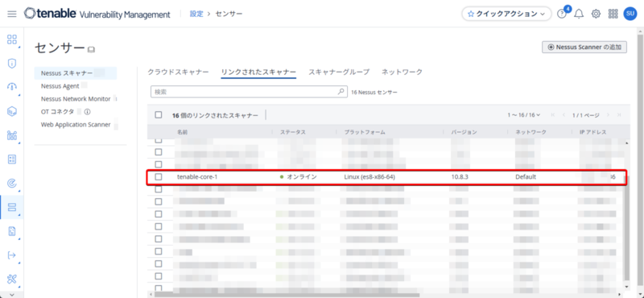
Task: Click the small icon beside センサー title
Action: coord(91,50)
